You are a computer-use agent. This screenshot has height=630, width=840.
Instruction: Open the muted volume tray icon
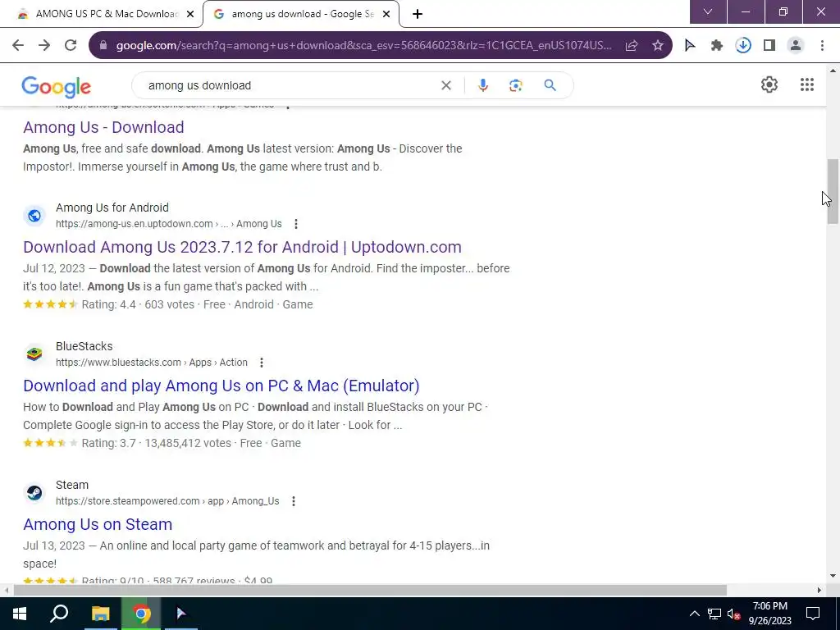coord(733,614)
